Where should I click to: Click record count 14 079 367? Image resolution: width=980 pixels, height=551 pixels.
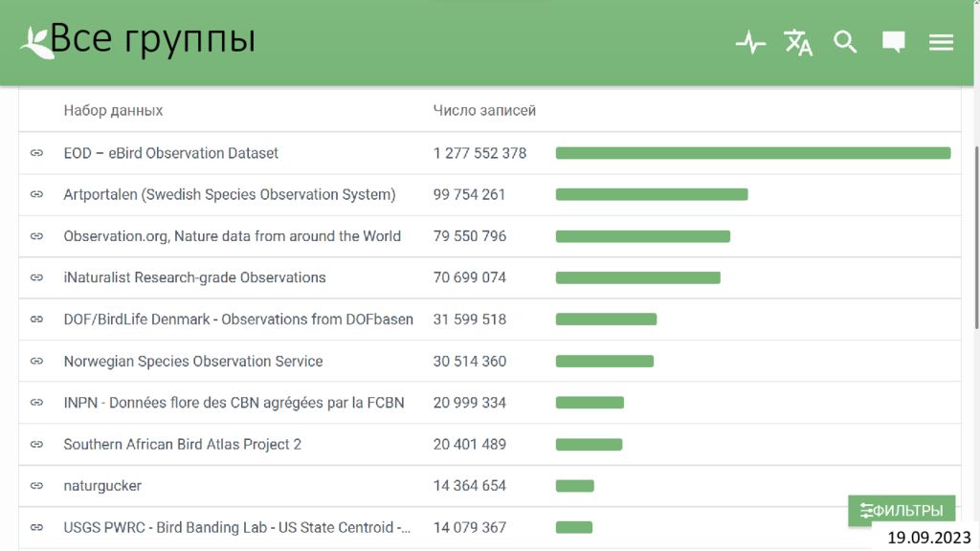pos(469,527)
